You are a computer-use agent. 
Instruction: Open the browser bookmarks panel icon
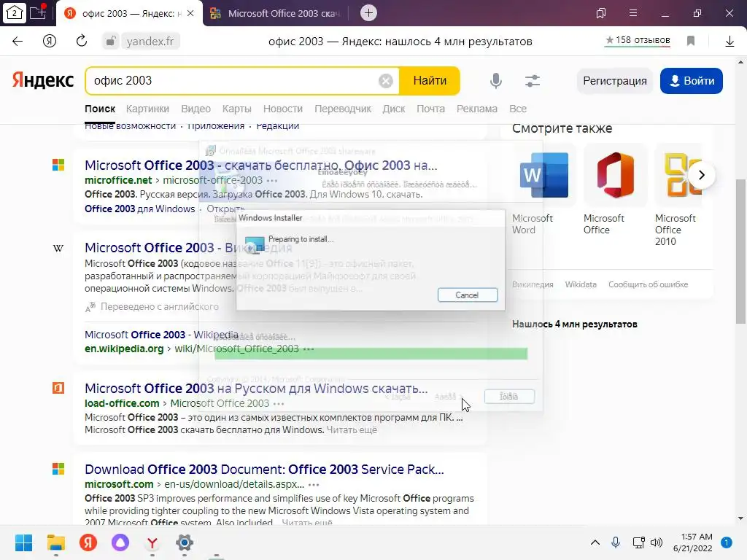click(601, 13)
